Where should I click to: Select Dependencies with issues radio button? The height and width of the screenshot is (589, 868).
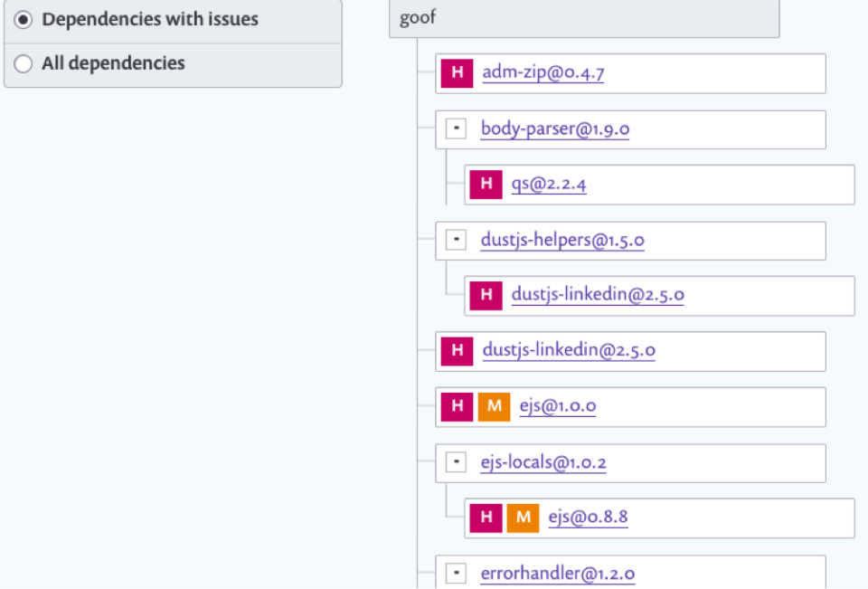(x=24, y=20)
